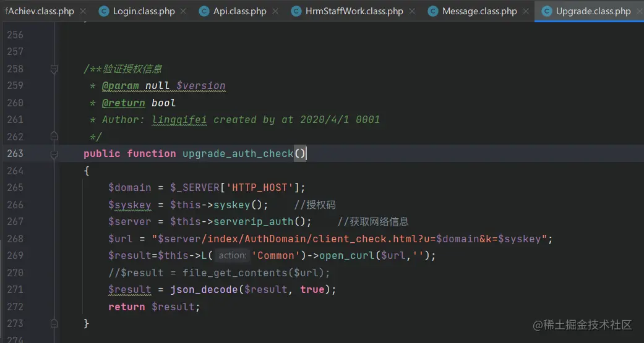Click the 'HTTP_HOST' string literal
The height and width of the screenshot is (343, 644).
[x=260, y=187]
